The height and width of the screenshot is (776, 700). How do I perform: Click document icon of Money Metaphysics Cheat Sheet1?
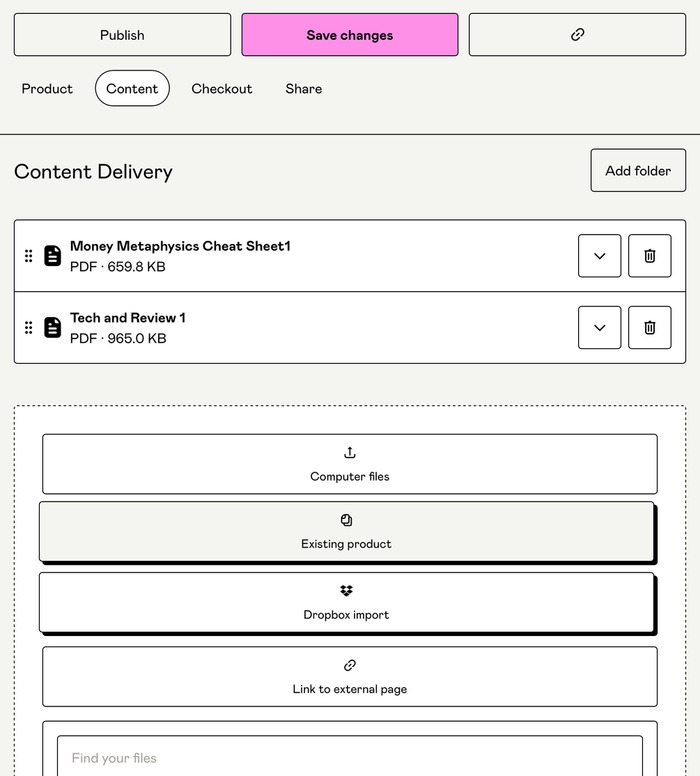[x=53, y=256]
